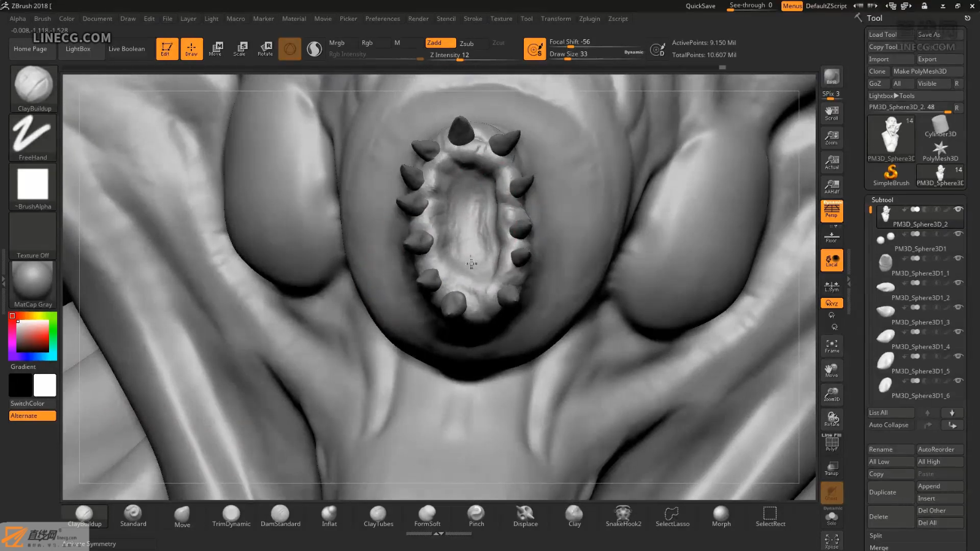This screenshot has width=980, height=551.
Task: Click the Zoom3D icon
Action: [832, 394]
